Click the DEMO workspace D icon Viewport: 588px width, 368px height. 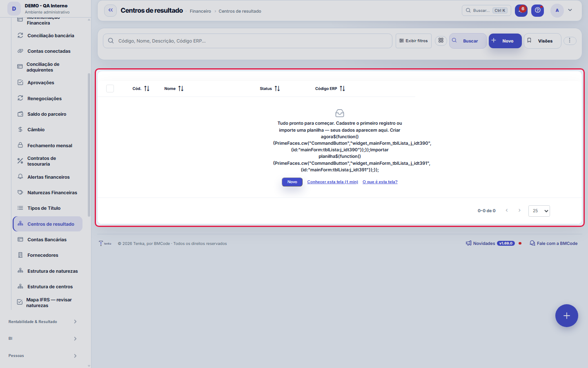[14, 9]
